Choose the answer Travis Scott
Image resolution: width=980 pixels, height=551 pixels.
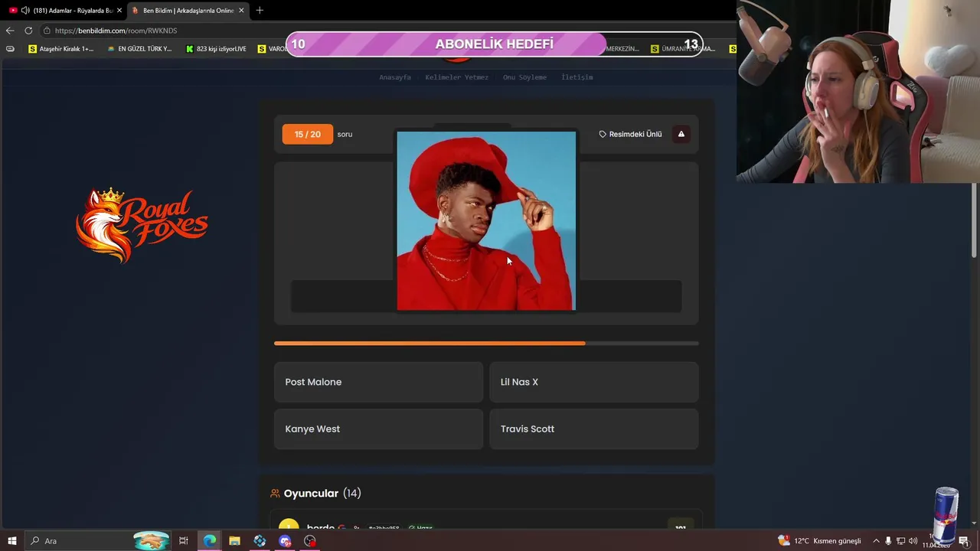[594, 429]
